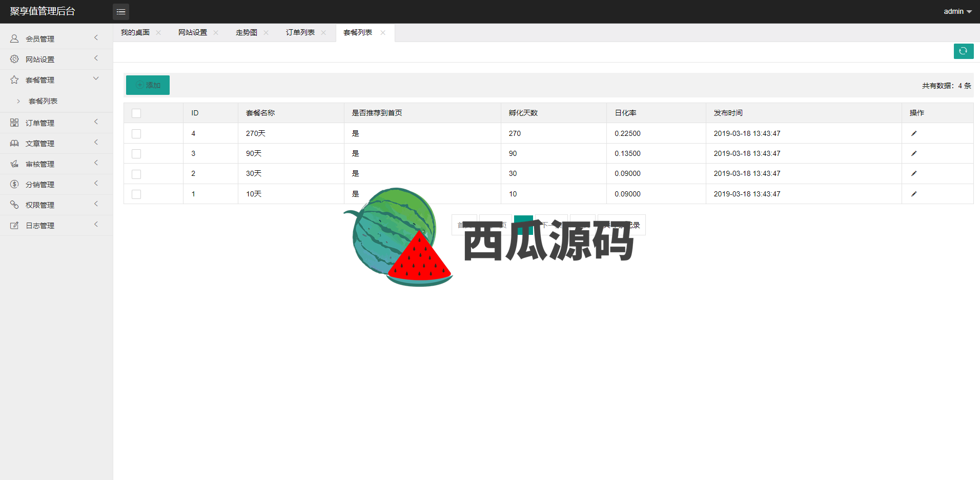Expand 权限管理 sidebar chevron
The width and height of the screenshot is (980, 480).
(x=96, y=204)
